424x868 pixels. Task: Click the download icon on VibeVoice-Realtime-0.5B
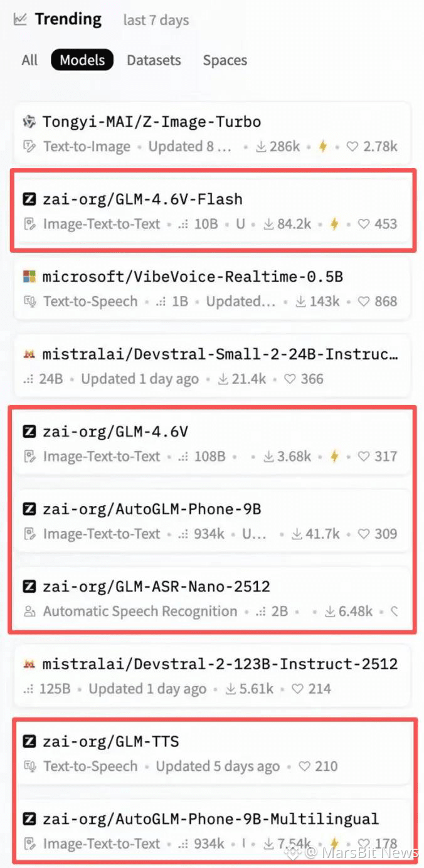(x=300, y=302)
